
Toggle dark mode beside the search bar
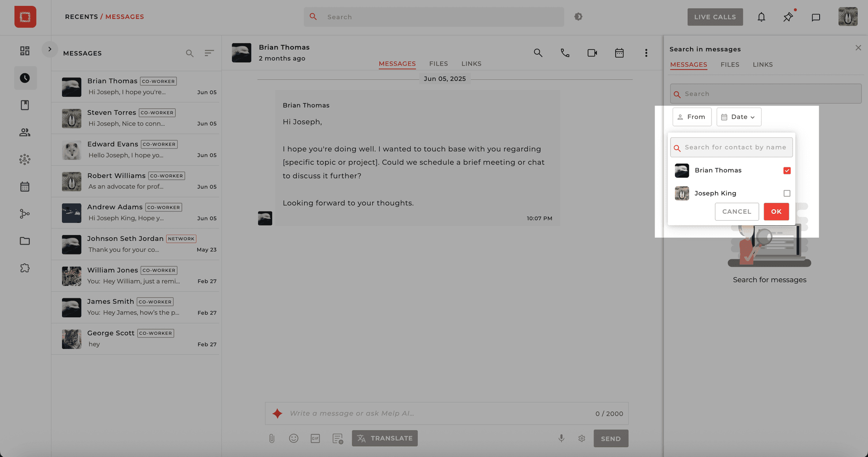[x=578, y=17]
